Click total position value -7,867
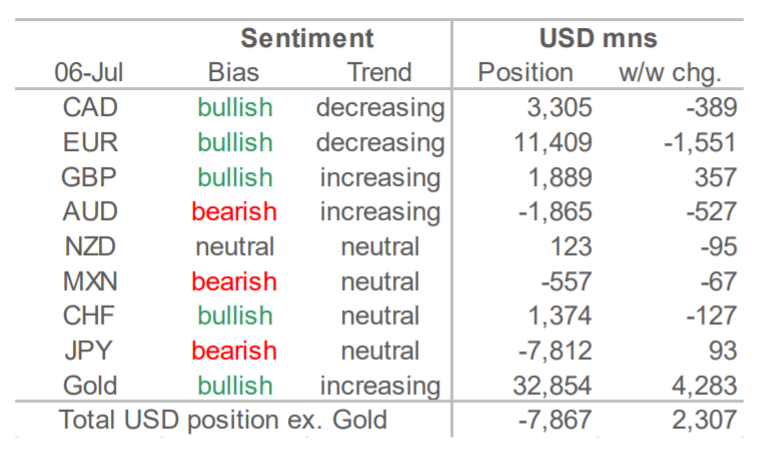 [x=555, y=421]
